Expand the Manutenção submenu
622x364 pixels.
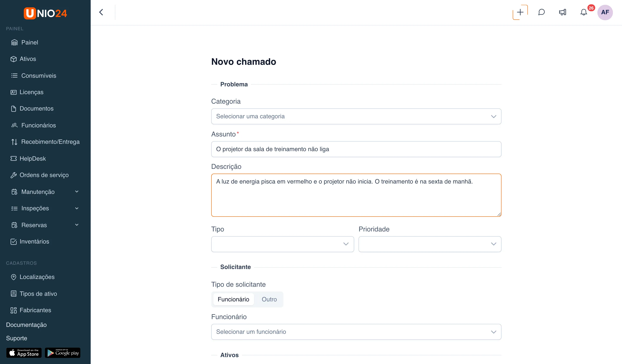pyautogui.click(x=45, y=192)
